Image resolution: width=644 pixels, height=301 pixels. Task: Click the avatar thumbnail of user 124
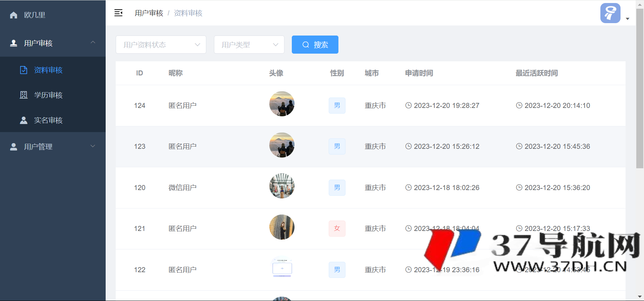click(282, 104)
